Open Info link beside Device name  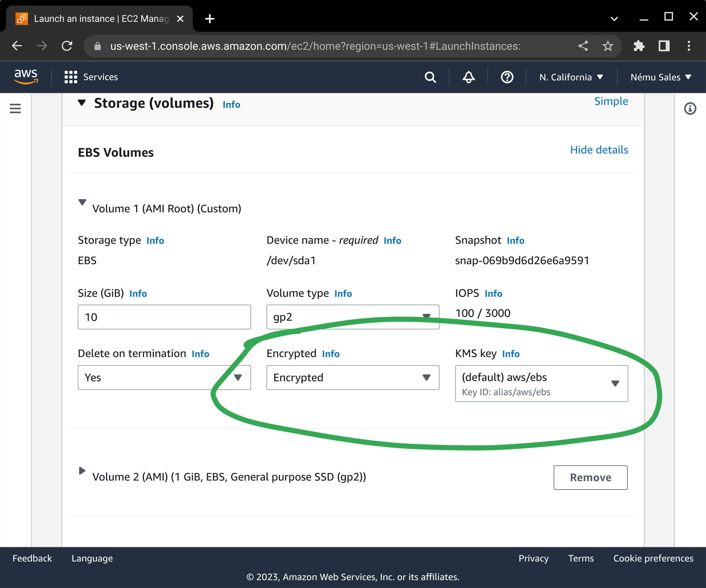[x=392, y=241]
